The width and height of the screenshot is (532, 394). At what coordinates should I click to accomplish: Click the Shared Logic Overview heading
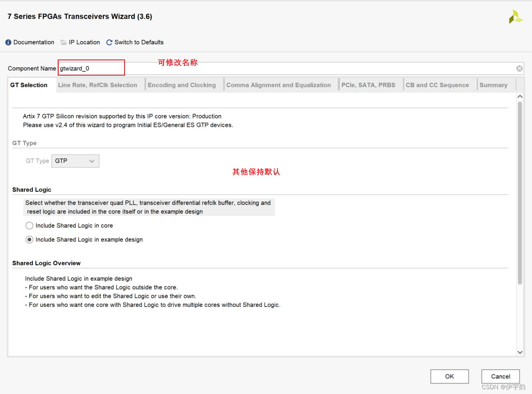[46, 263]
